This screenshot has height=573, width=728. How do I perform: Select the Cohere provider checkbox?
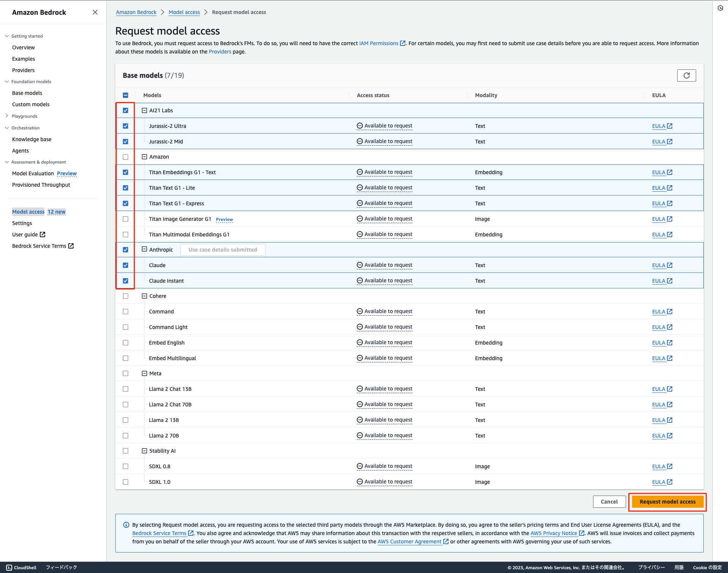click(x=126, y=296)
